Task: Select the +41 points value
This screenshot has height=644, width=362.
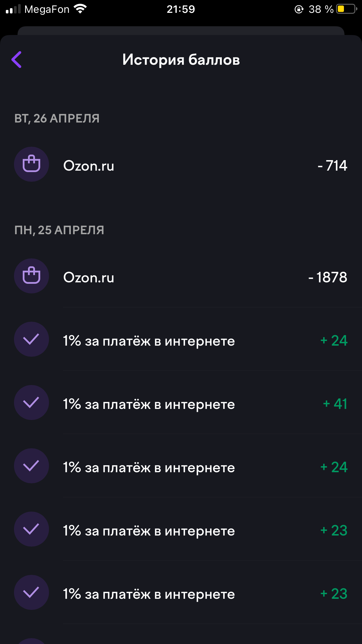Action: (x=335, y=404)
